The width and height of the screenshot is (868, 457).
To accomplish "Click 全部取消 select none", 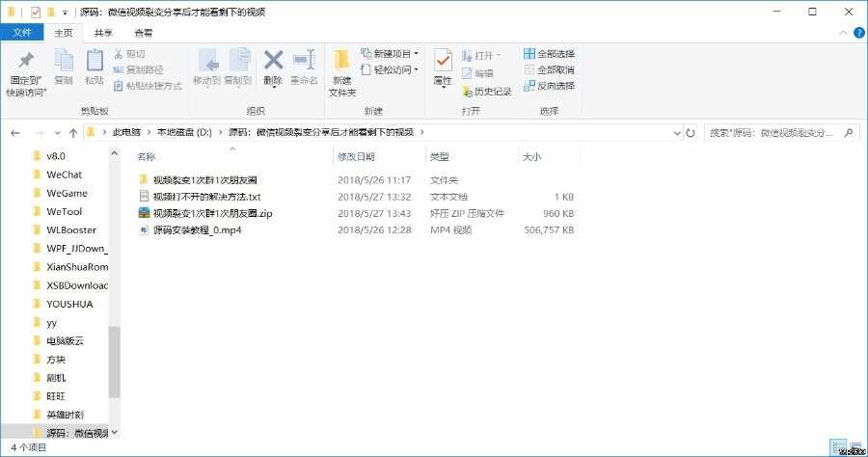I will (549, 69).
